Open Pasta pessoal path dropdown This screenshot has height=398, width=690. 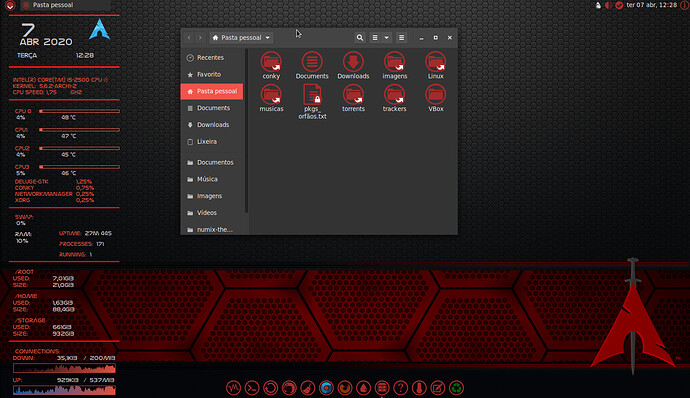[x=241, y=38]
